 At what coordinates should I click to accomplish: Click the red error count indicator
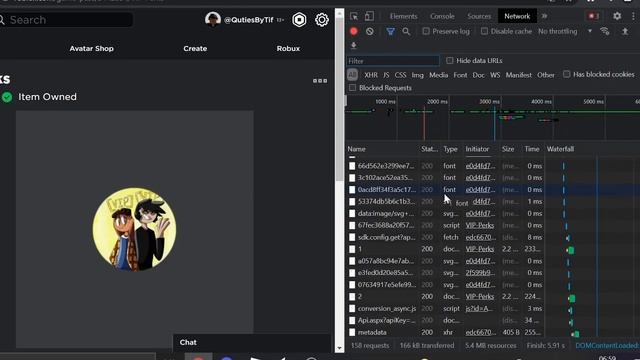coord(593,16)
